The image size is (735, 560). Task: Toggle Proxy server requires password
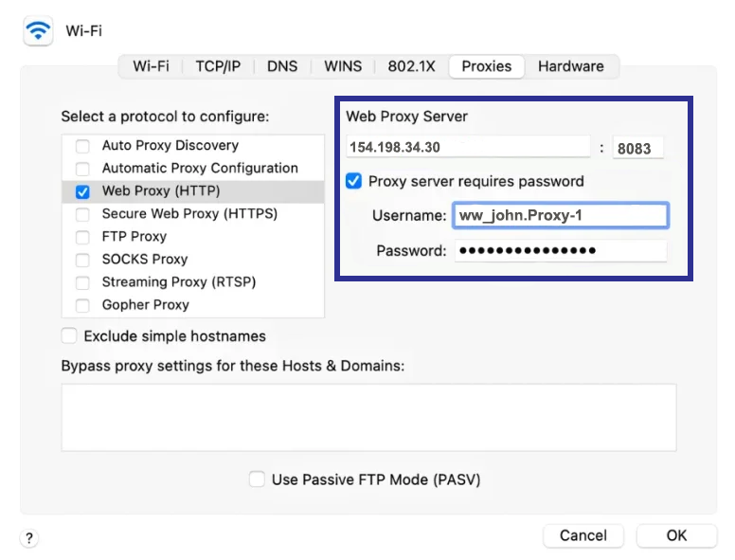(353, 181)
